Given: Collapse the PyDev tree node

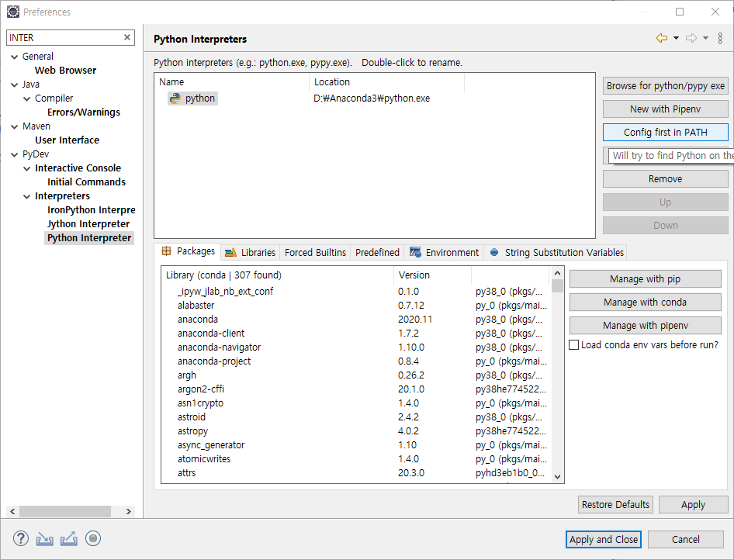Looking at the screenshot, I should [15, 154].
